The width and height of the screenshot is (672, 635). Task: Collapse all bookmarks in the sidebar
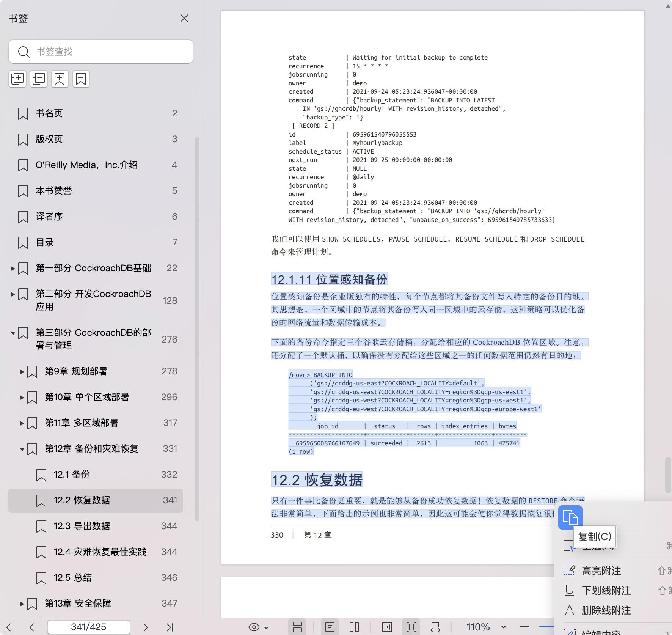38,79
